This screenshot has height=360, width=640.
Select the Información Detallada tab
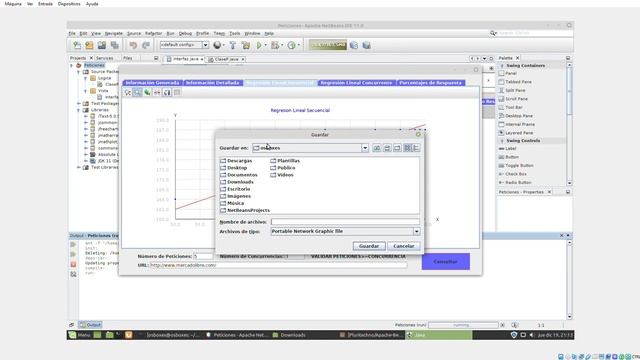(x=213, y=83)
